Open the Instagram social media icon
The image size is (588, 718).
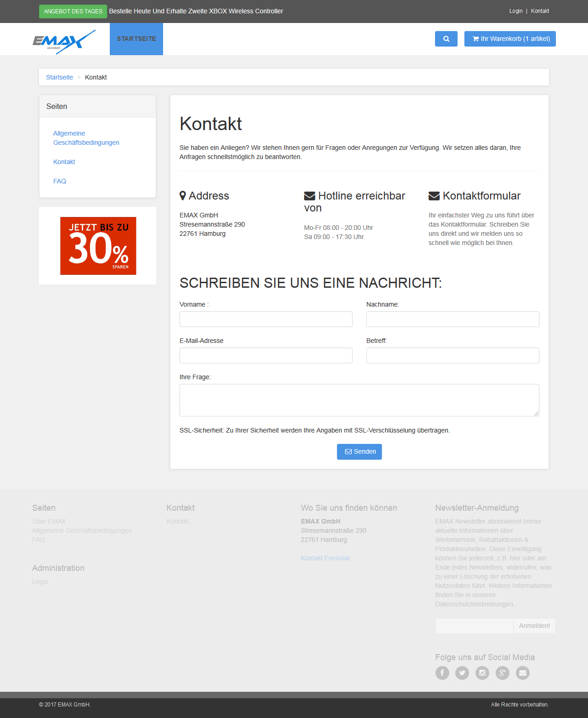[482, 673]
